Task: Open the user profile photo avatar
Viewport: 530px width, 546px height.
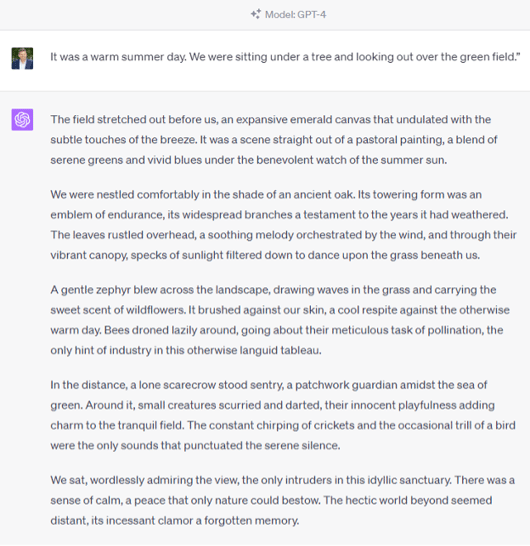Action: coord(22,58)
